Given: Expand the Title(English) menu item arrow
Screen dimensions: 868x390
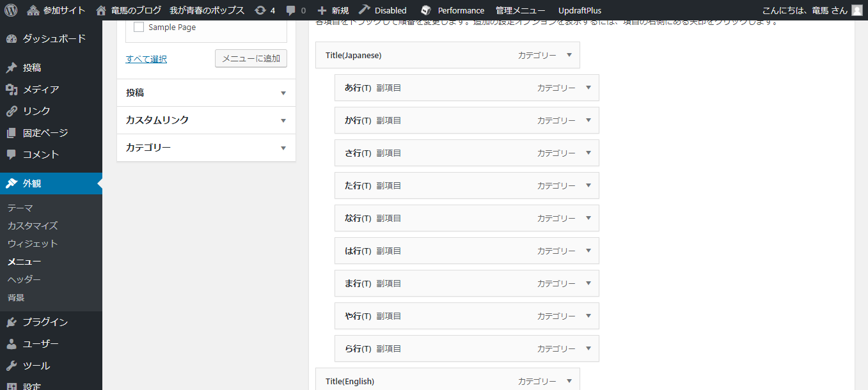Looking at the screenshot, I should [569, 381].
